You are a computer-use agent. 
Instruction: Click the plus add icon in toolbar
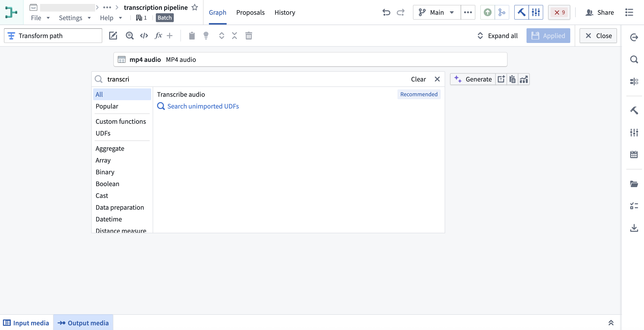coord(170,36)
